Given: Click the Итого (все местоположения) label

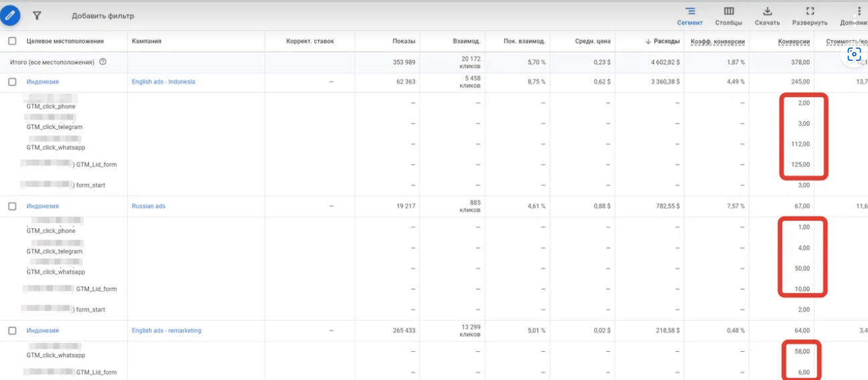Looking at the screenshot, I should pos(52,62).
